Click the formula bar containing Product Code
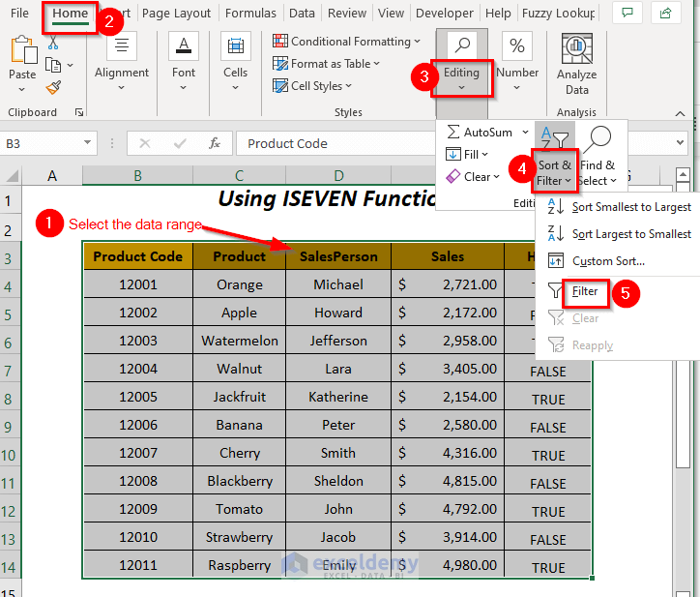The width and height of the screenshot is (700, 597). pos(335,143)
